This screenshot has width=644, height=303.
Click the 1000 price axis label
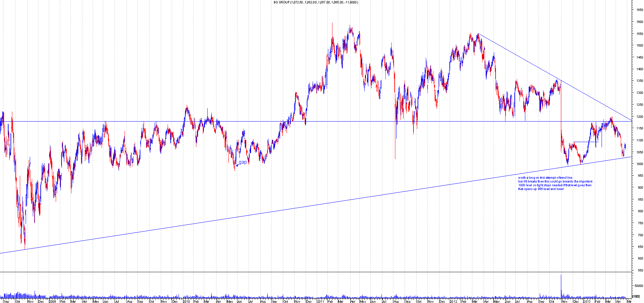(x=639, y=164)
